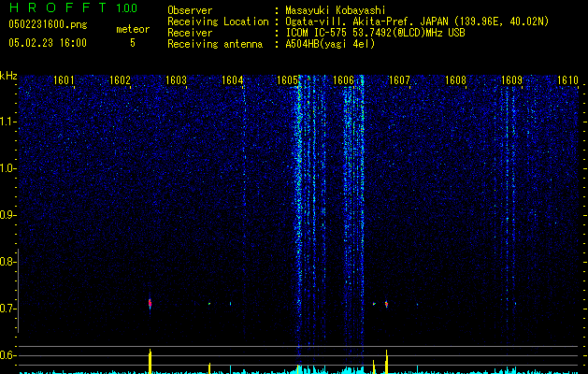Image resolution: width=588 pixels, height=374 pixels.
Task: Click the 1602 time marker
Action: coord(120,80)
